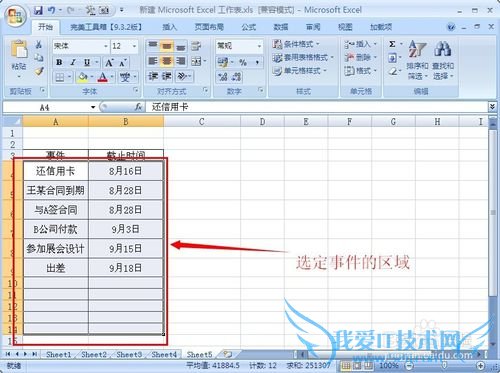500x373 pixels.
Task: Click zoom out minus button
Action: click(x=409, y=365)
